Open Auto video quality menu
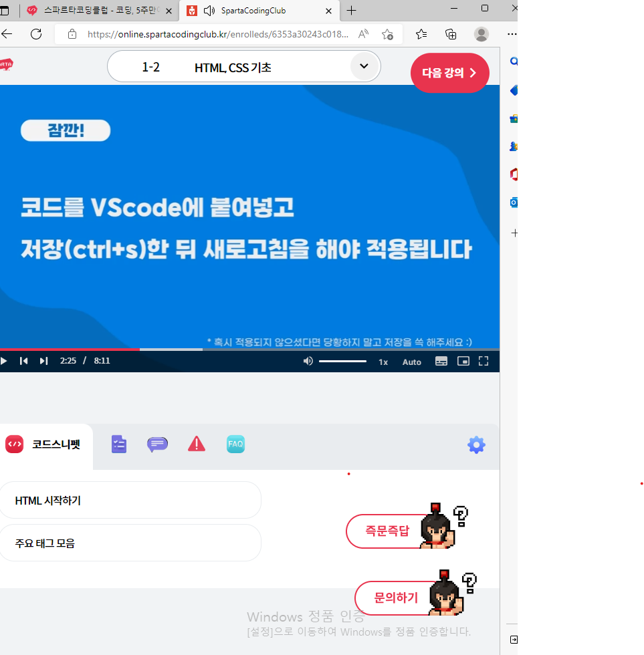 point(412,362)
